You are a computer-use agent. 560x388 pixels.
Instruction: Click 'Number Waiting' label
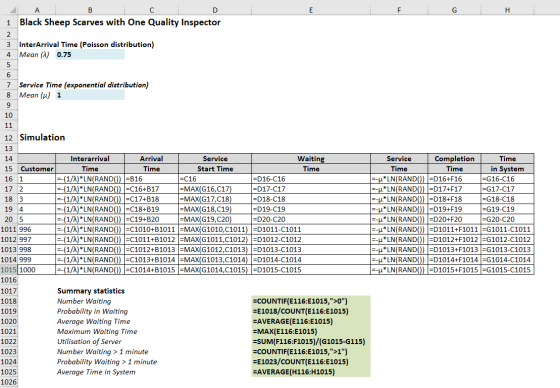point(84,301)
